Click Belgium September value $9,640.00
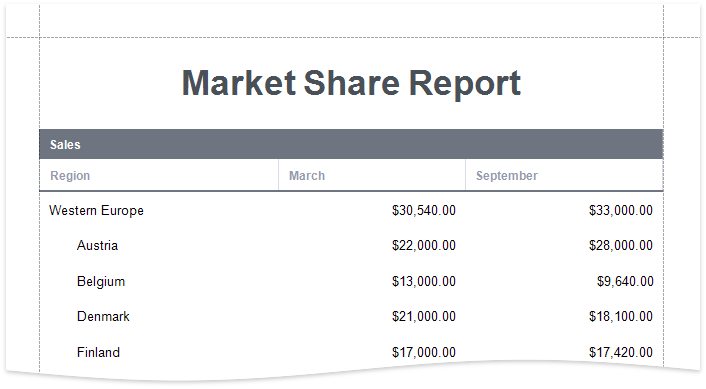 point(625,281)
